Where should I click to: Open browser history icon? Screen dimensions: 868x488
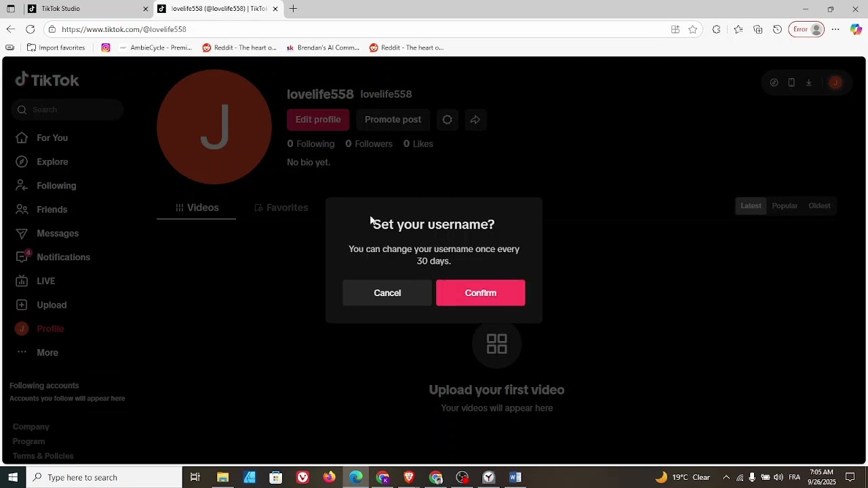pos(777,29)
